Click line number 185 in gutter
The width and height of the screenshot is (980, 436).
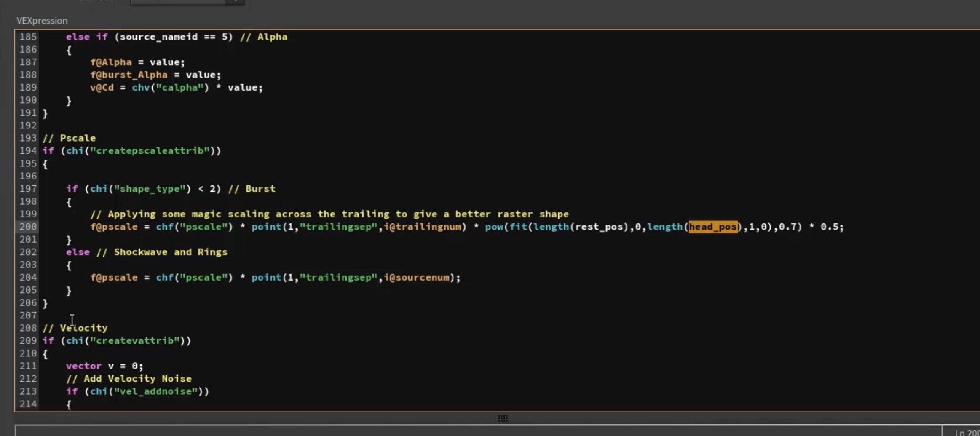click(28, 37)
